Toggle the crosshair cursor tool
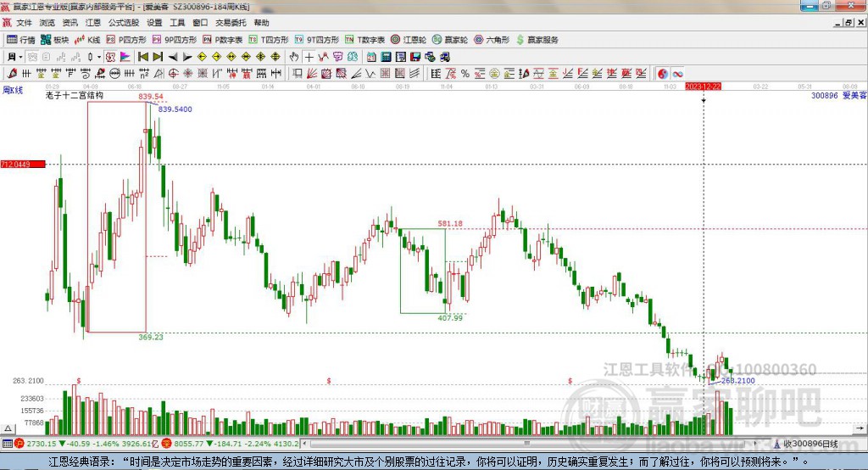868x470 pixels. coord(309,57)
